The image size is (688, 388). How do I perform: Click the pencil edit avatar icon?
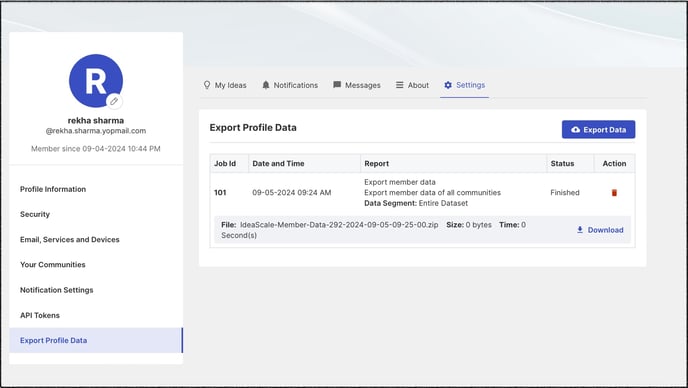(x=114, y=101)
